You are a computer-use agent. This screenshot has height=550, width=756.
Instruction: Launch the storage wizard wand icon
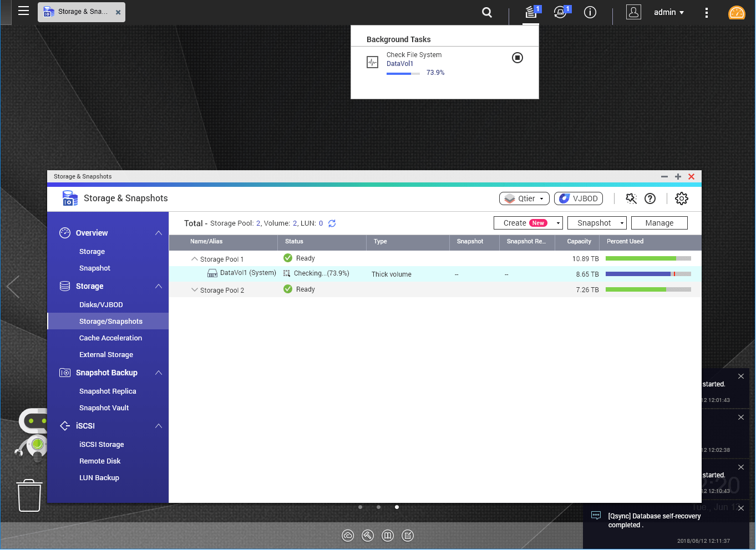tap(631, 198)
